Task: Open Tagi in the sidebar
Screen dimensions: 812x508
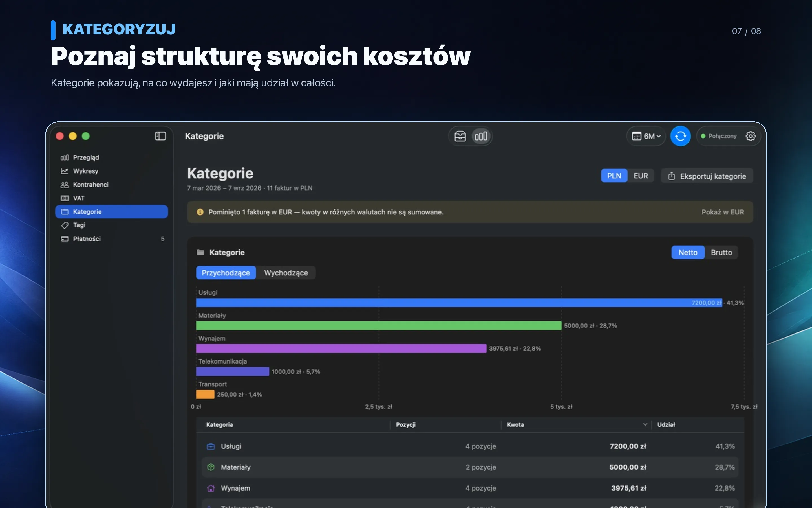Action: [x=111, y=225]
